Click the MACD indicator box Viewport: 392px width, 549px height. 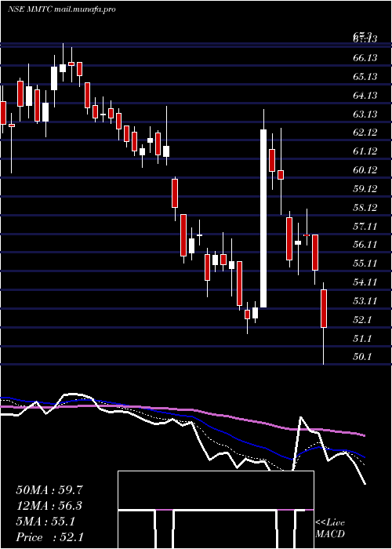[216, 510]
